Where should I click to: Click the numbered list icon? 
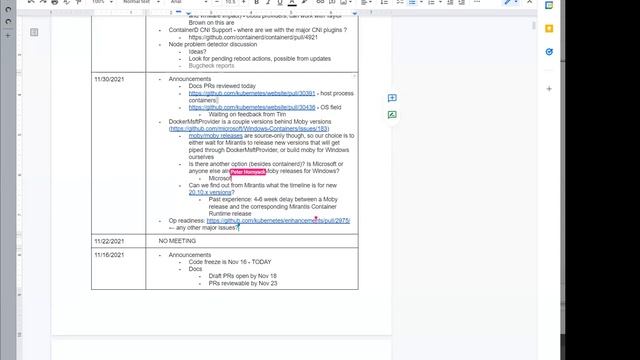[431, 2]
